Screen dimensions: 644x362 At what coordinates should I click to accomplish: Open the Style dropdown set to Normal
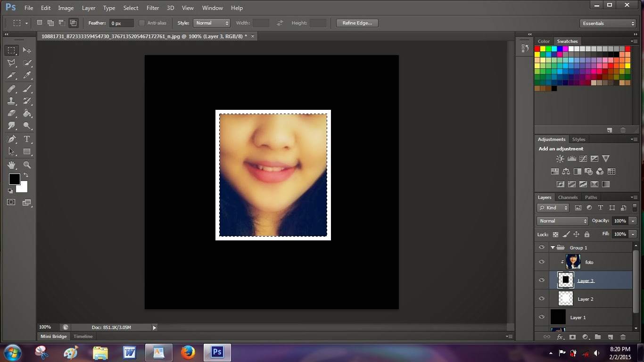point(211,23)
